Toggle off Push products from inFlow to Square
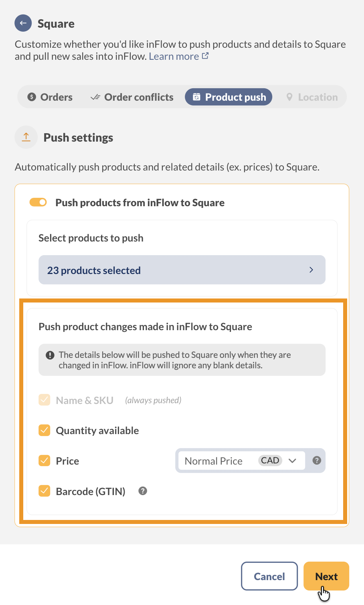Screen dimensions: 364x605 tap(38, 202)
